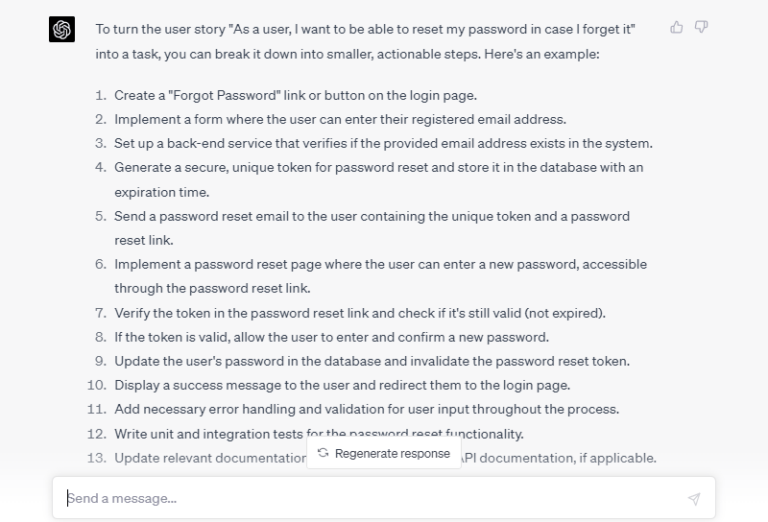Click step 9 about updating the database password

click(371, 361)
